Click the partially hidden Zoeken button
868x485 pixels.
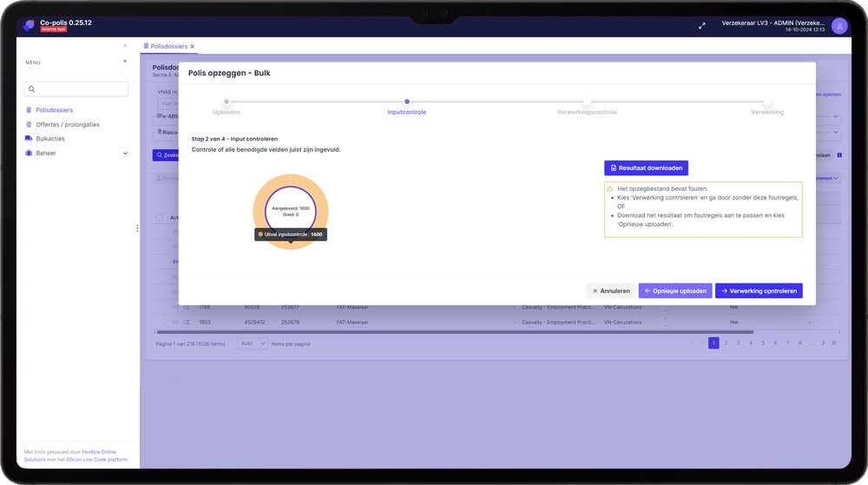pyautogui.click(x=166, y=155)
